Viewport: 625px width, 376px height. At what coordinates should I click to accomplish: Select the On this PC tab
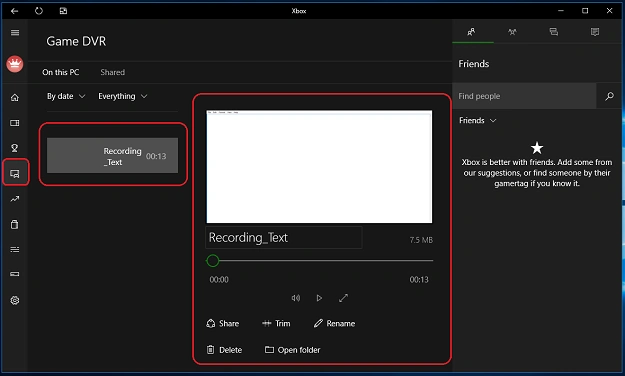point(61,72)
